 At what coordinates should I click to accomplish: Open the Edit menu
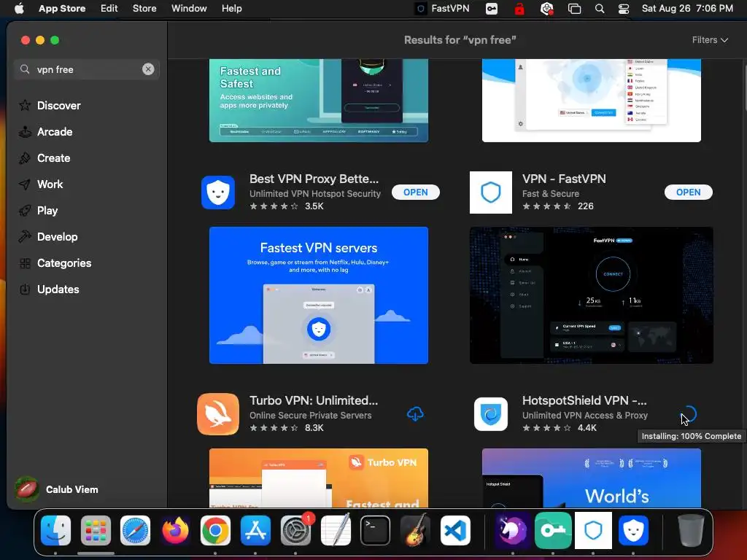109,8
